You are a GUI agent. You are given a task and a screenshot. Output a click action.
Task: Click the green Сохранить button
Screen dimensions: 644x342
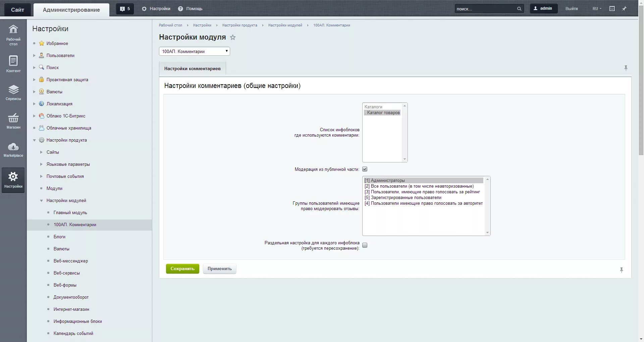182,269
